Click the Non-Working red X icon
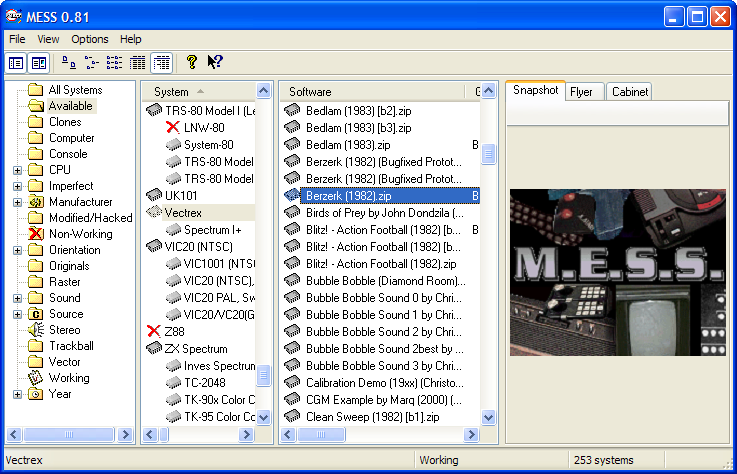The image size is (737, 474). coord(36,234)
